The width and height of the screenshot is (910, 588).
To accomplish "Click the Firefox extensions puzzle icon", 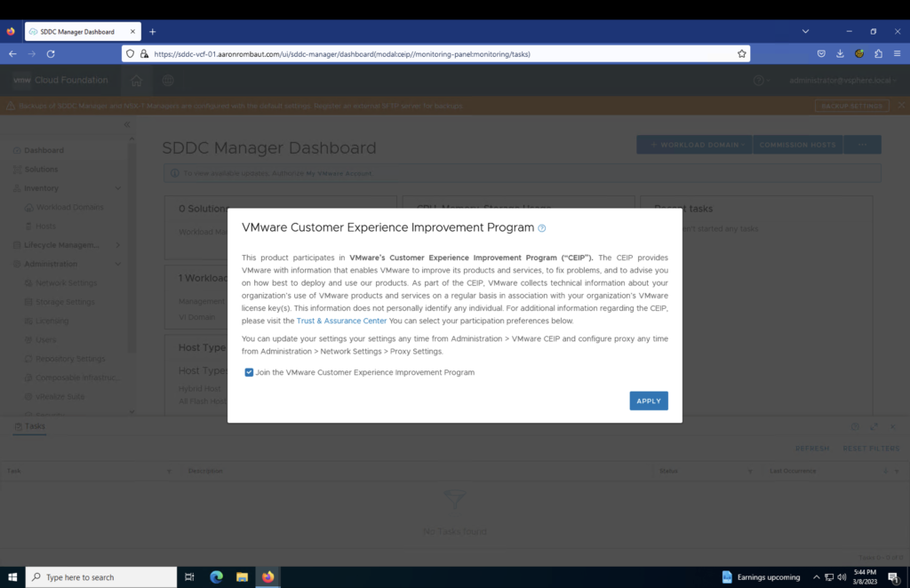I will click(878, 54).
